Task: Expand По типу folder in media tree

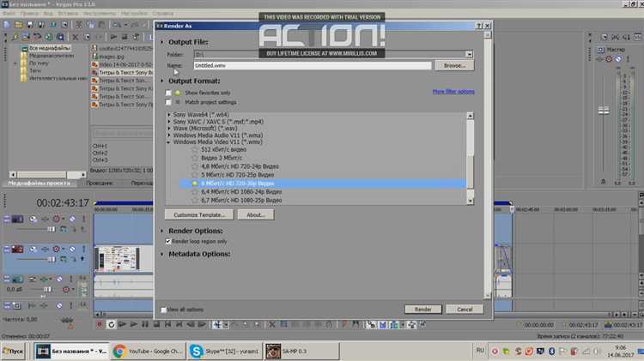Action: click(15, 63)
